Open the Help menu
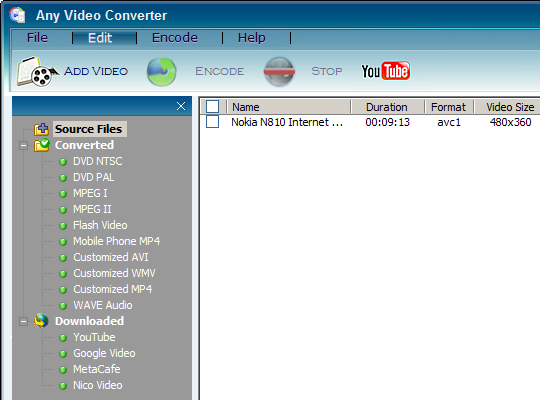540x400 pixels. (x=252, y=38)
